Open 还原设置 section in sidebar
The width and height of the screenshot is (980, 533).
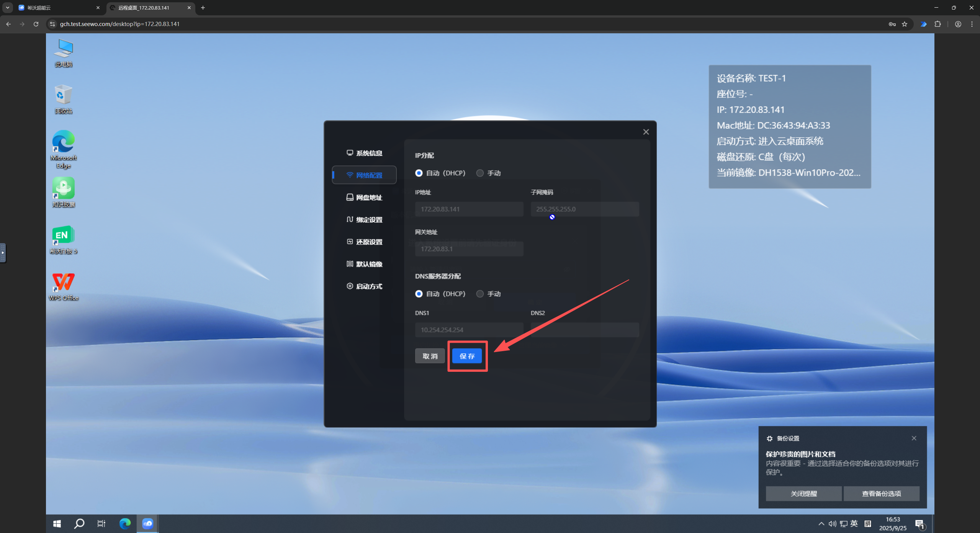(x=365, y=242)
